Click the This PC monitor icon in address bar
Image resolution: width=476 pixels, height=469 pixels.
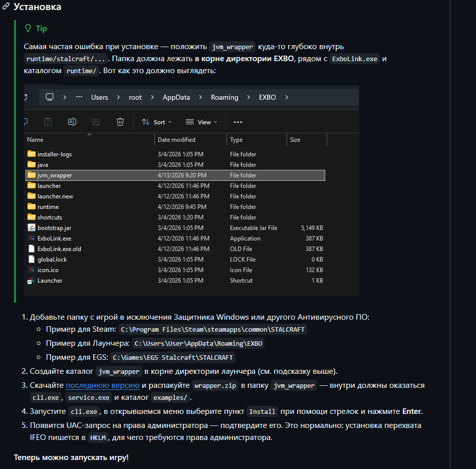(50, 97)
